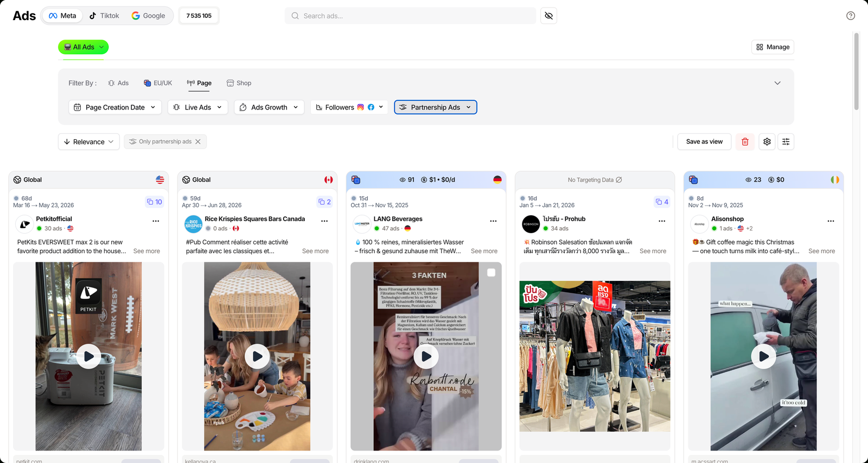Select the Shop filter tab

click(239, 83)
